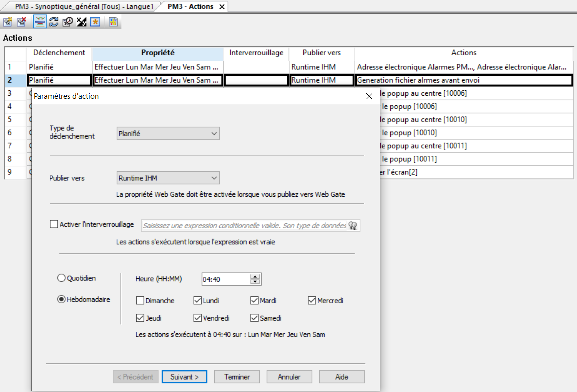This screenshot has height=392, width=577.
Task: Uncheck the Samedi checkbox
Action: (255, 318)
